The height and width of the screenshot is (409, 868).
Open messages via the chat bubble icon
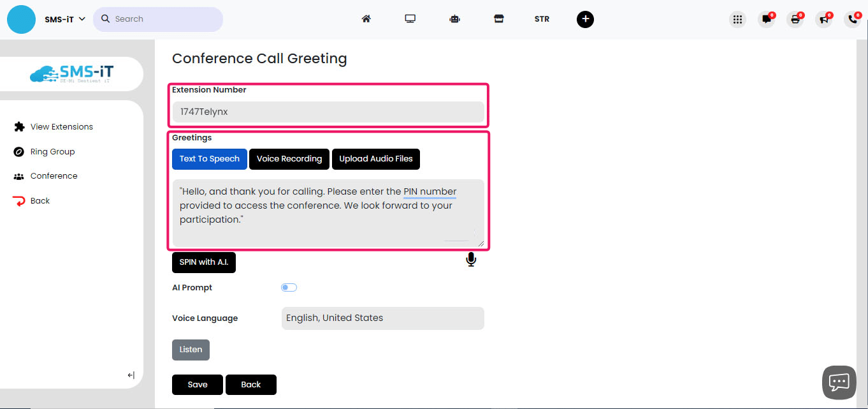tap(765, 20)
